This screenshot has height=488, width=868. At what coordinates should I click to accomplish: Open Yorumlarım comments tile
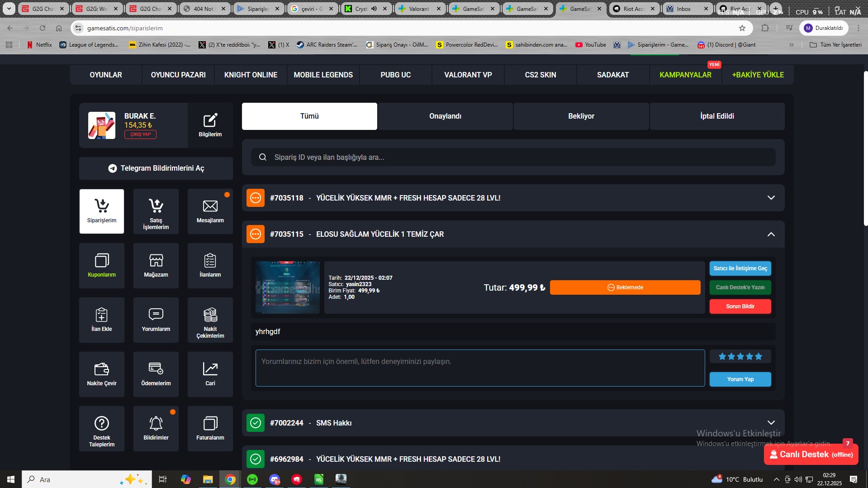coord(156,320)
